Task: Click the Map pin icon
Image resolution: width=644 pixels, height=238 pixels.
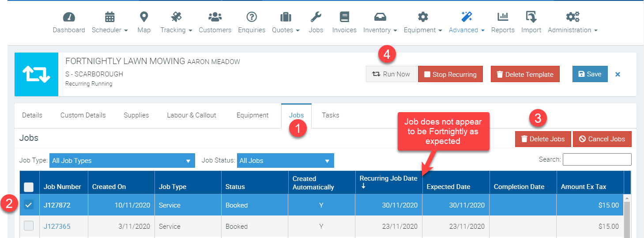Action: (144, 17)
